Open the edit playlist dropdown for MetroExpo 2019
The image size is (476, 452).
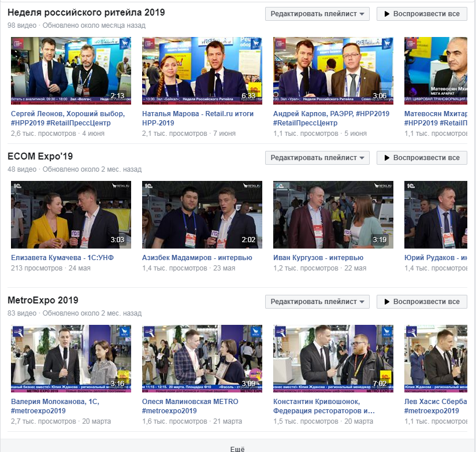click(317, 302)
